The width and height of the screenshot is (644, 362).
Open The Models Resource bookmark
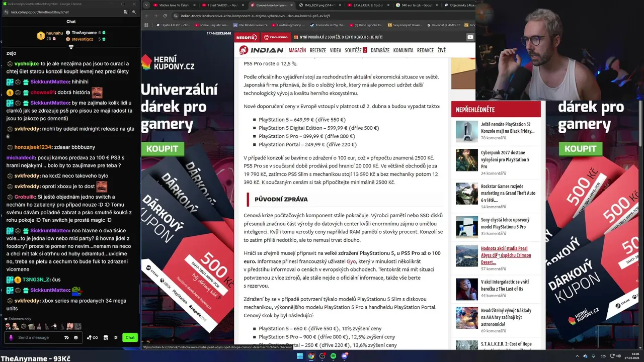click(x=251, y=25)
